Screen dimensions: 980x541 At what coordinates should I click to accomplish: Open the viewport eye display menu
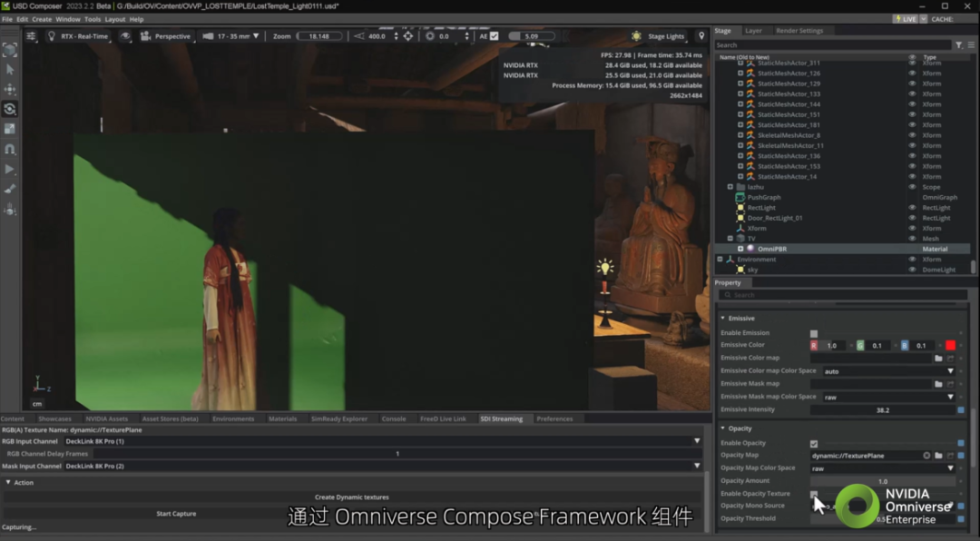tap(125, 36)
